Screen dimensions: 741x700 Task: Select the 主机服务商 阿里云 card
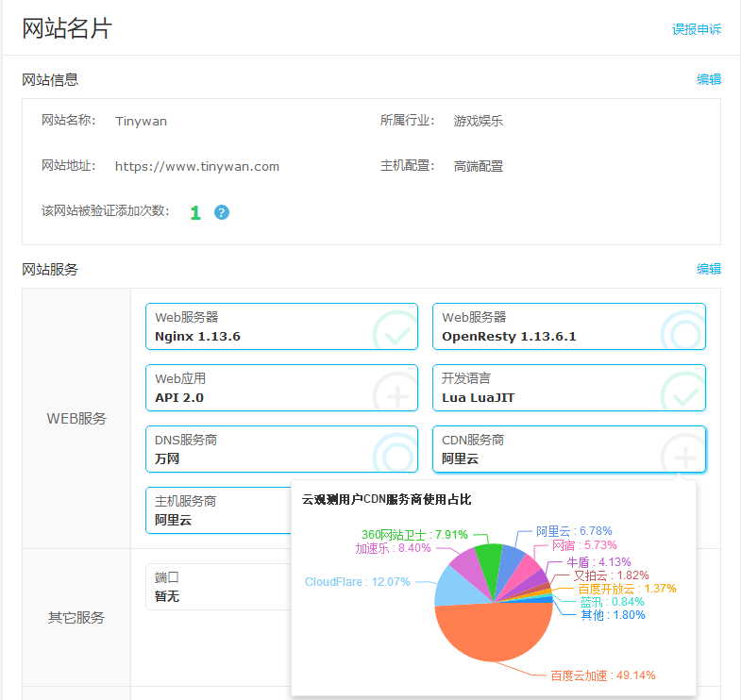219,510
